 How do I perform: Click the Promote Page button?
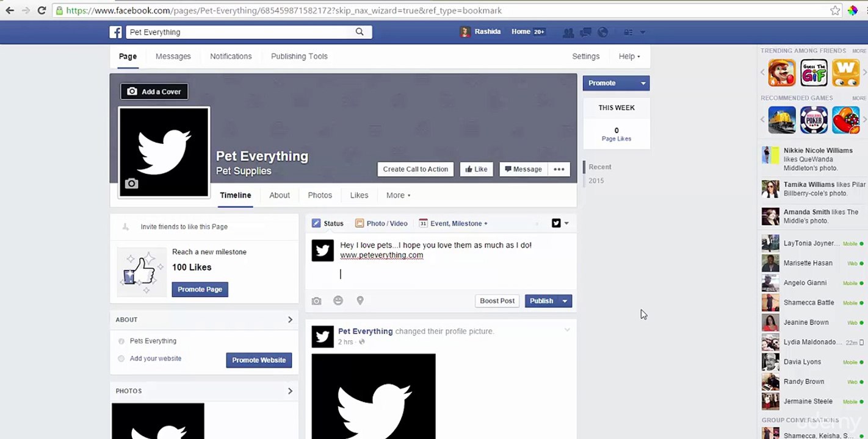pos(200,289)
